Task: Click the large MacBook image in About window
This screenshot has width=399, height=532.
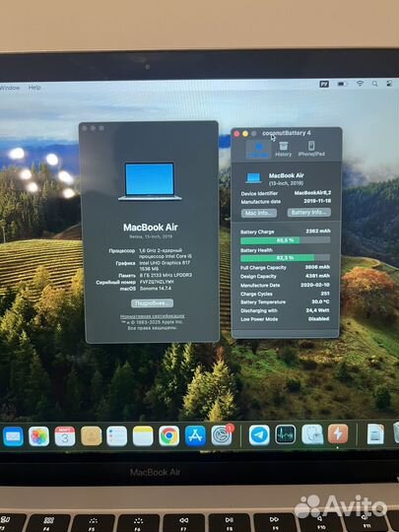Action: pyautogui.click(x=150, y=181)
